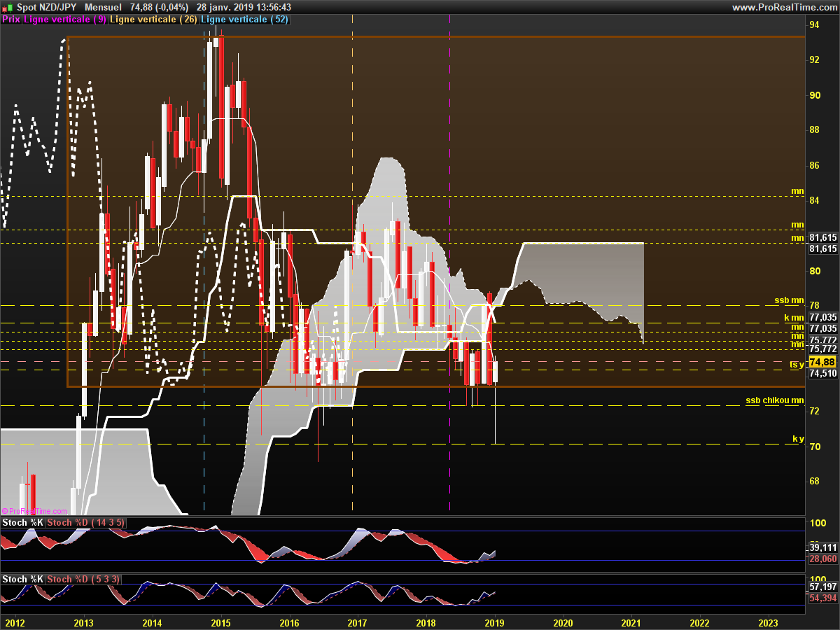Click the Mensuel timeframe label
Image resolution: width=840 pixels, height=630 pixels.
(102, 7)
